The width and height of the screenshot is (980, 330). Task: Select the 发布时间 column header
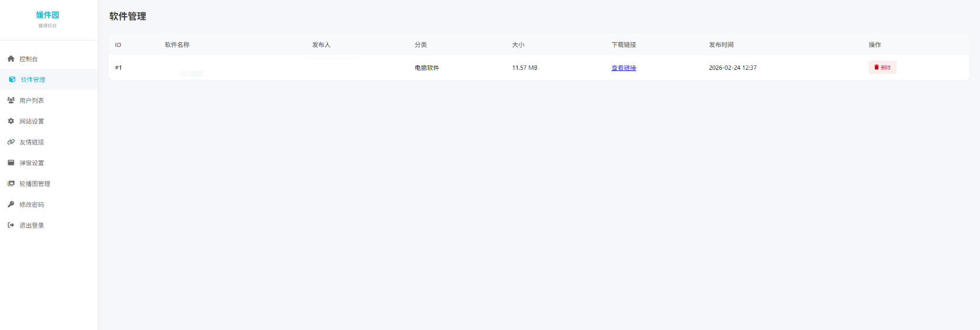coord(721,45)
